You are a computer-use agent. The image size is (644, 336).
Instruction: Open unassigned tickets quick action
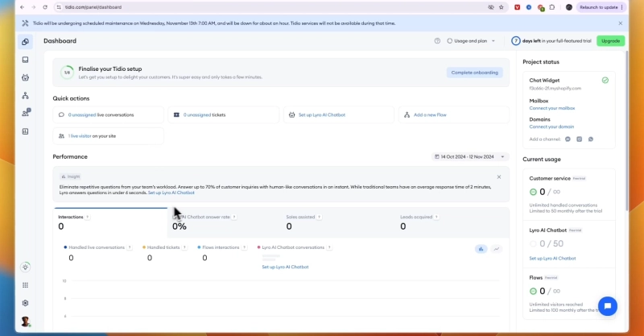(224, 114)
